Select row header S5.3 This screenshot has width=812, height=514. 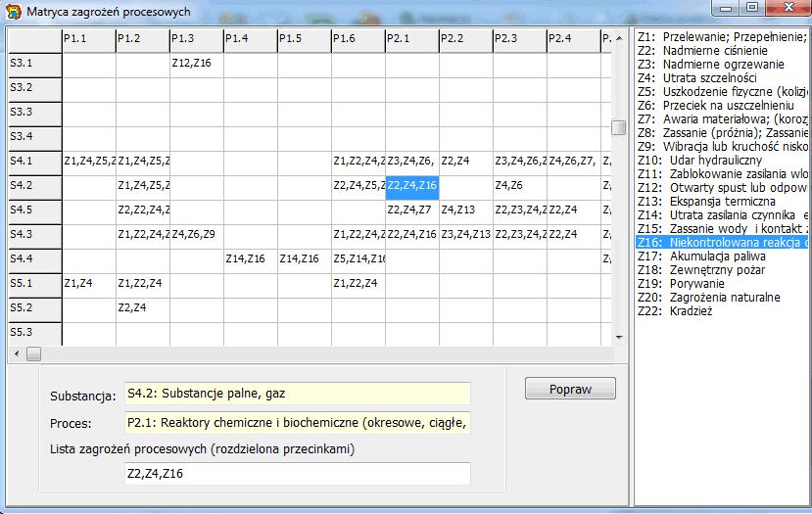click(x=35, y=334)
